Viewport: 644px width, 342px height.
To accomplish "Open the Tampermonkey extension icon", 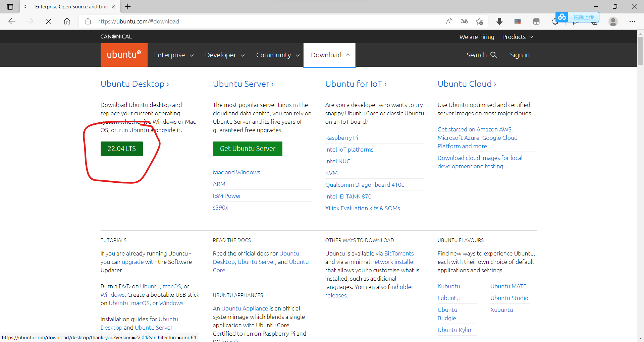I will pos(536,21).
